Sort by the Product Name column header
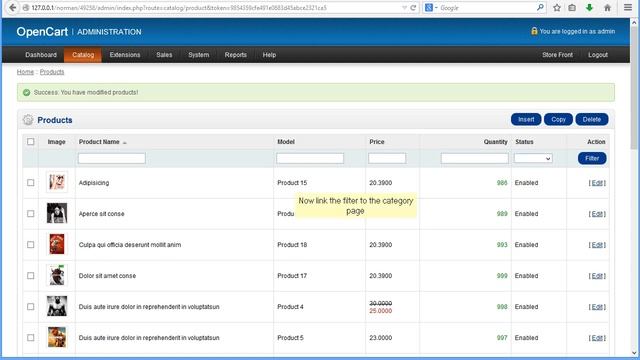Image resolution: width=640 pixels, height=360 pixels. [x=99, y=142]
